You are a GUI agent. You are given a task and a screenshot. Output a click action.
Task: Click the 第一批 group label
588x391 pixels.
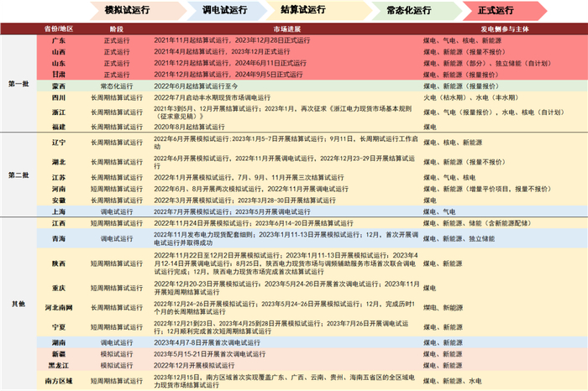[x=18, y=84]
